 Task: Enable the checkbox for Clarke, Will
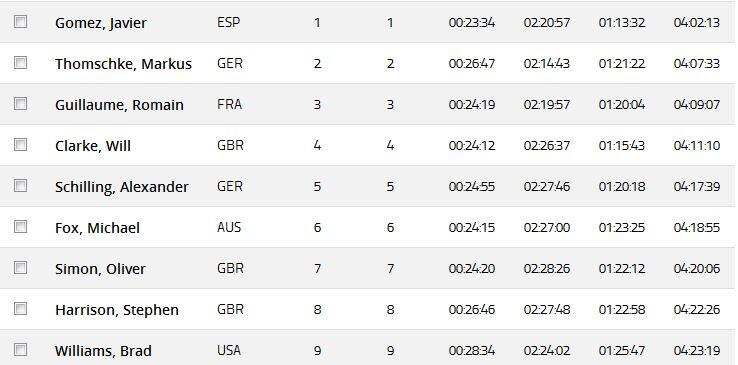click(20, 144)
